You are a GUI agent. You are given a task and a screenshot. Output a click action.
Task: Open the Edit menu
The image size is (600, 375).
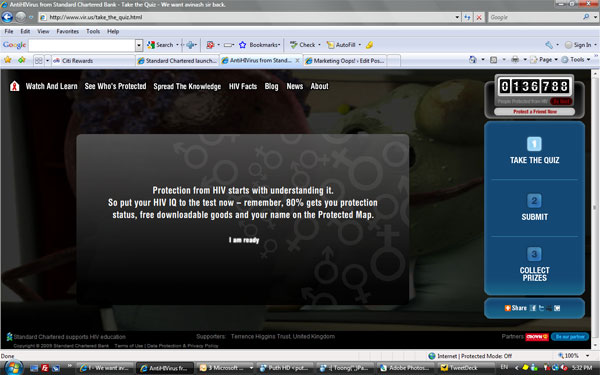point(25,31)
